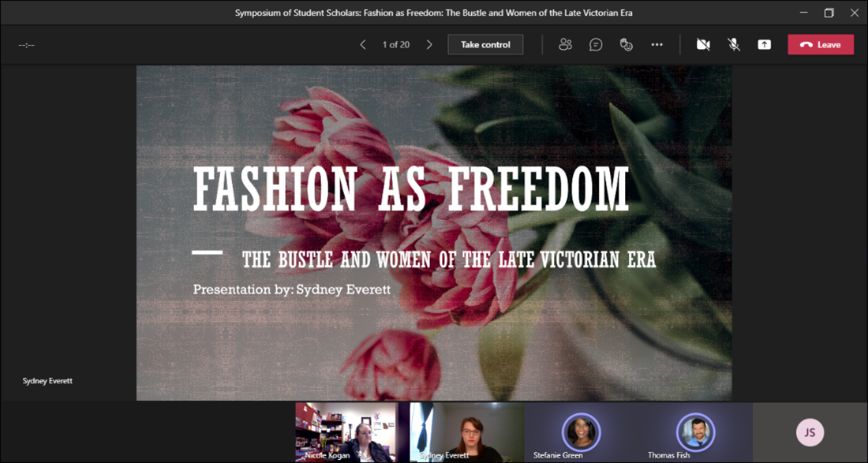Go to the next slide
The image size is (868, 463).
click(x=429, y=45)
